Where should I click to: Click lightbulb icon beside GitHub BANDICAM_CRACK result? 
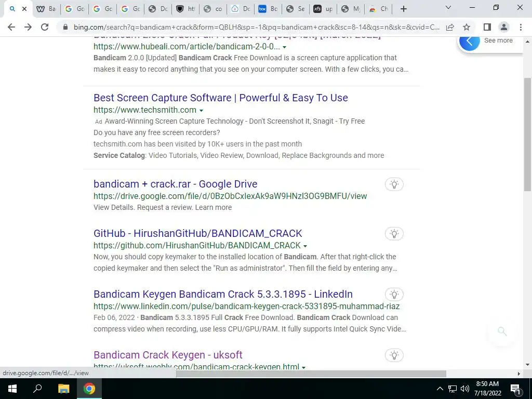click(394, 233)
